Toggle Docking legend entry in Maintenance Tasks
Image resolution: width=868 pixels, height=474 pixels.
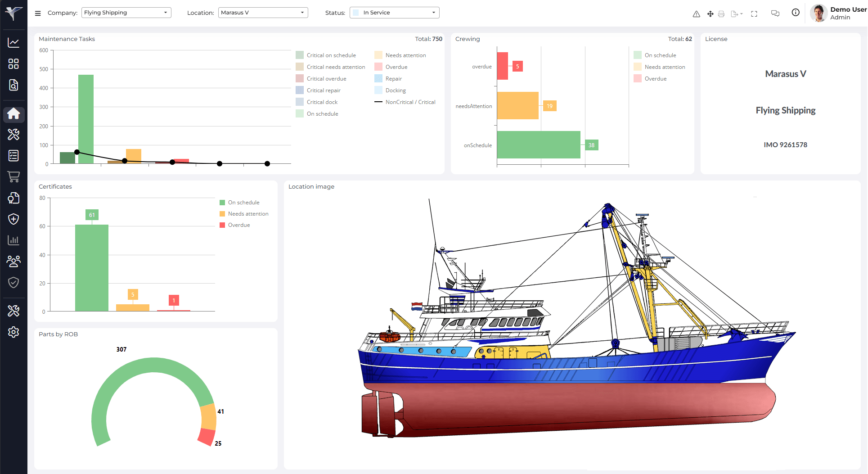click(390, 90)
